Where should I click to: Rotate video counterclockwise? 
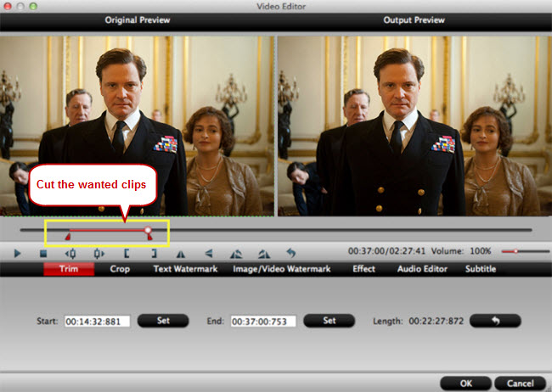click(236, 254)
